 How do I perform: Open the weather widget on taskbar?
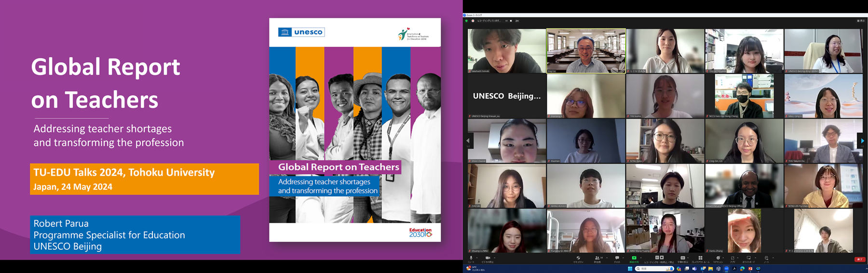pyautogui.click(x=475, y=269)
